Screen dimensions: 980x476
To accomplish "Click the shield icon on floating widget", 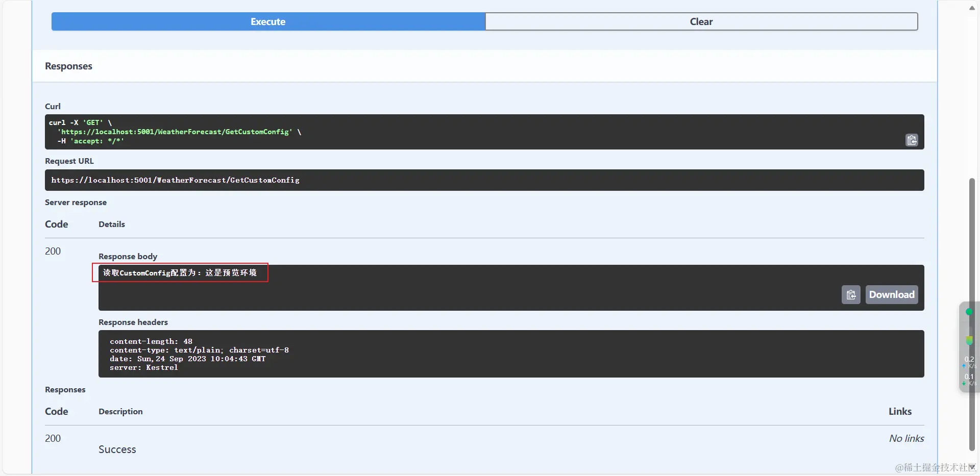I will pos(969,340).
